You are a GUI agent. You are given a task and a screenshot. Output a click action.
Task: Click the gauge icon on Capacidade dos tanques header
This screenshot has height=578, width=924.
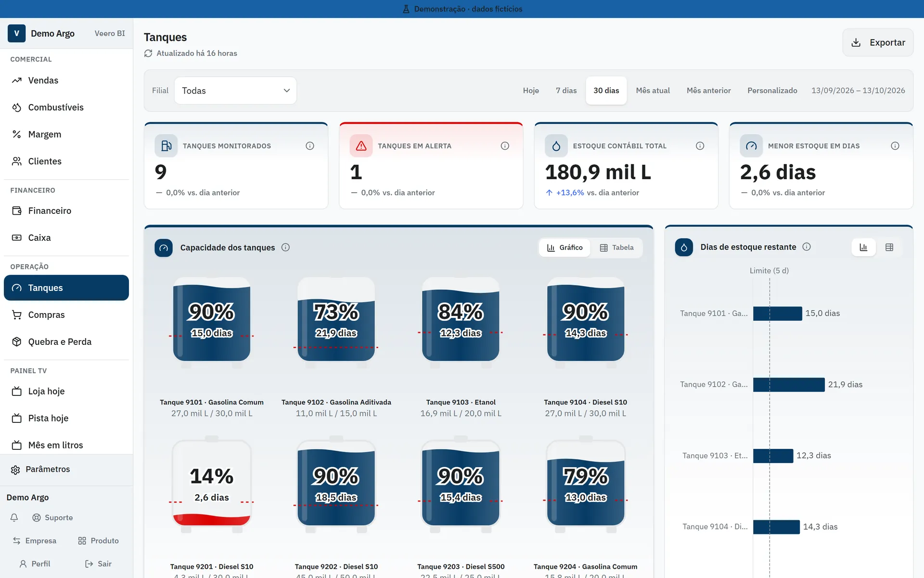coord(164,248)
